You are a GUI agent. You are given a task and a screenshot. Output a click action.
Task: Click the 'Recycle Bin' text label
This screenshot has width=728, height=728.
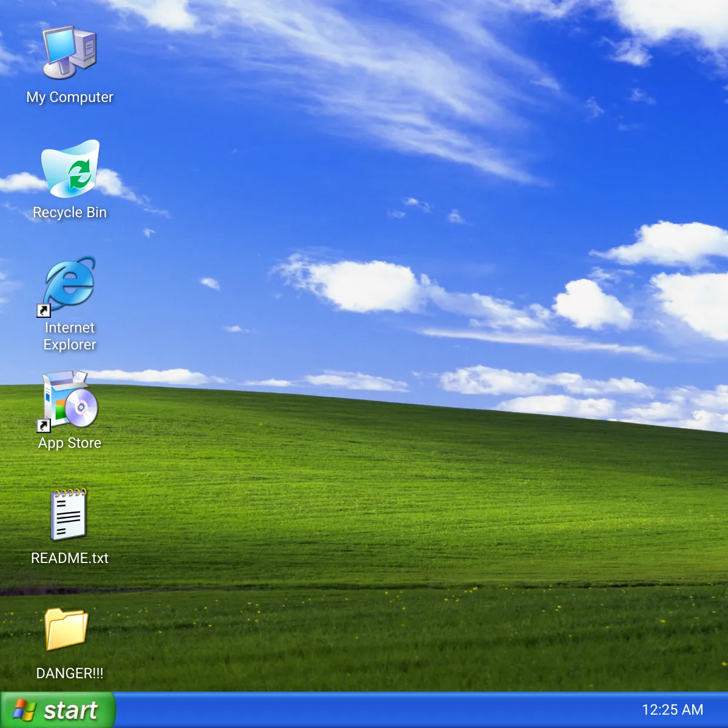[x=70, y=212]
